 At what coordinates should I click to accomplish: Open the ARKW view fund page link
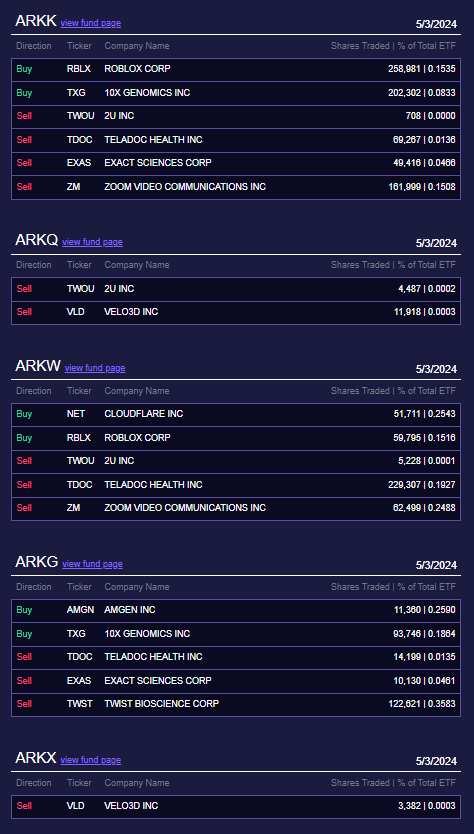(95, 368)
